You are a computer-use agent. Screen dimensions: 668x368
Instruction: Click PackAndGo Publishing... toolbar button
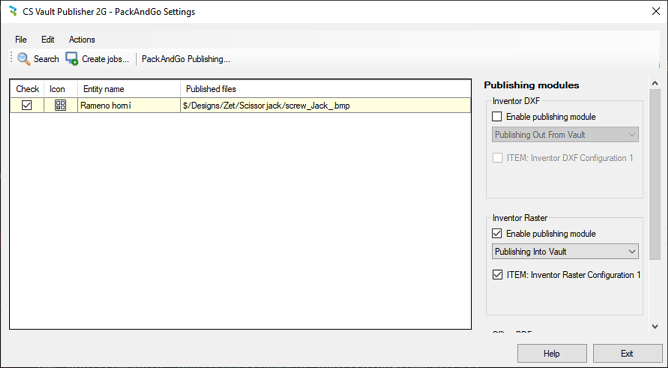(186, 59)
